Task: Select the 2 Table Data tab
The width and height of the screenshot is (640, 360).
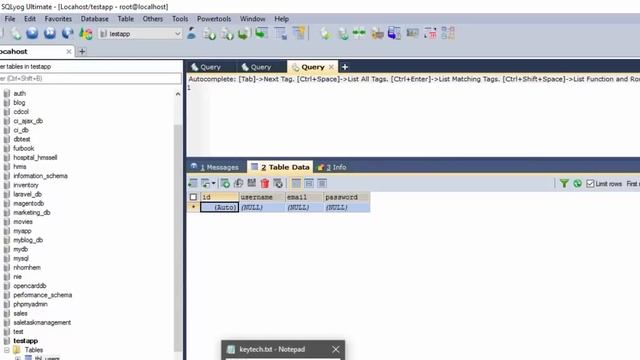Action: (x=280, y=167)
